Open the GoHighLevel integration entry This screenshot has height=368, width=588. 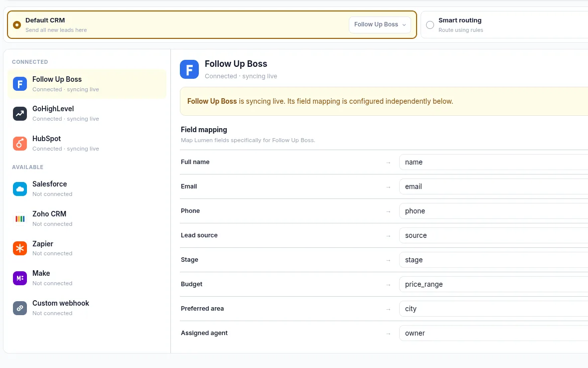coord(87,113)
